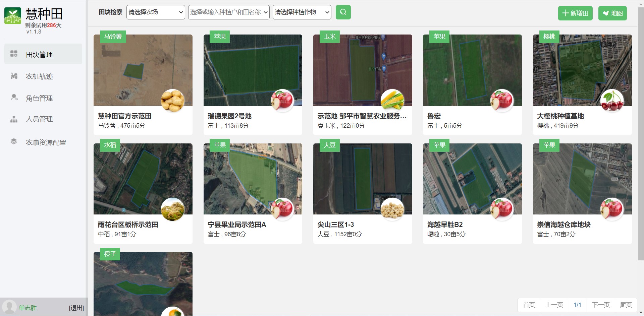
Task: Expand the grower and field name dropdown
Action: point(229,12)
